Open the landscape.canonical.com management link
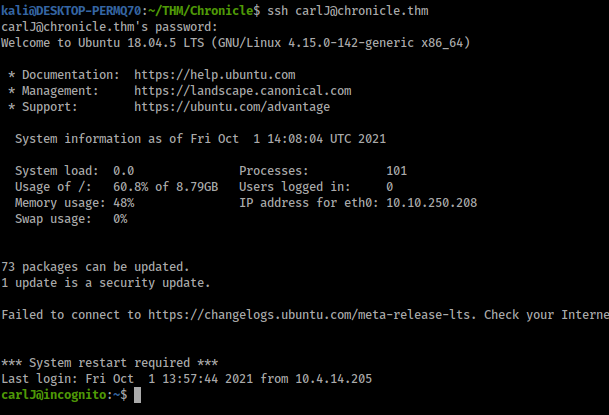 coord(242,91)
